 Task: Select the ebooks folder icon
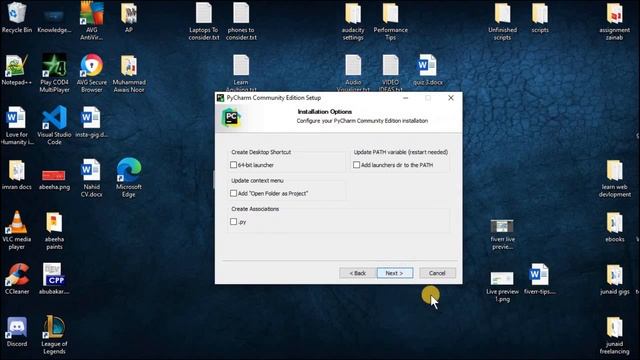(615, 227)
